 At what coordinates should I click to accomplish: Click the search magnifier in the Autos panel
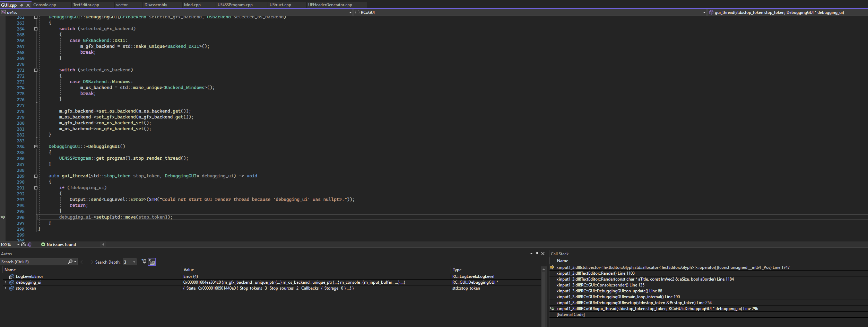pyautogui.click(x=70, y=262)
